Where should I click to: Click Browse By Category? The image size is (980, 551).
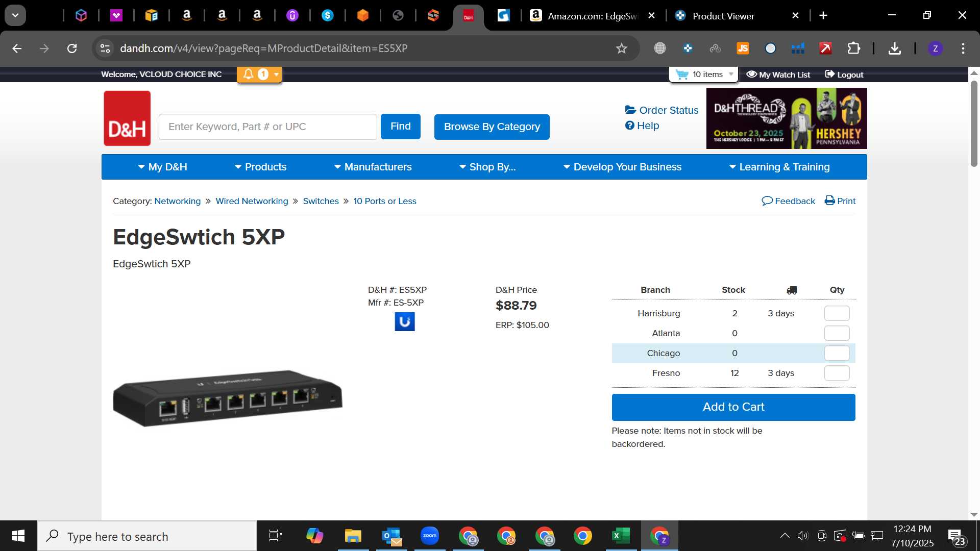492,127
